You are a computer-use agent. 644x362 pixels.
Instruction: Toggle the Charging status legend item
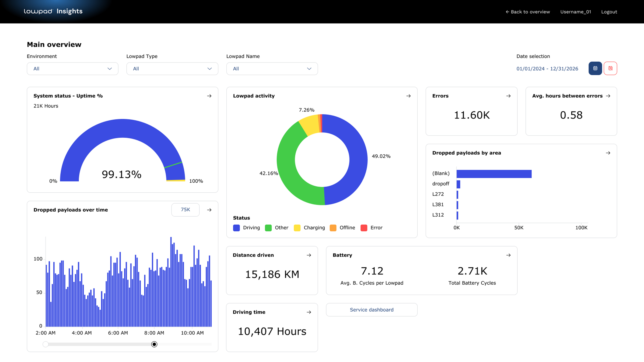(x=309, y=228)
